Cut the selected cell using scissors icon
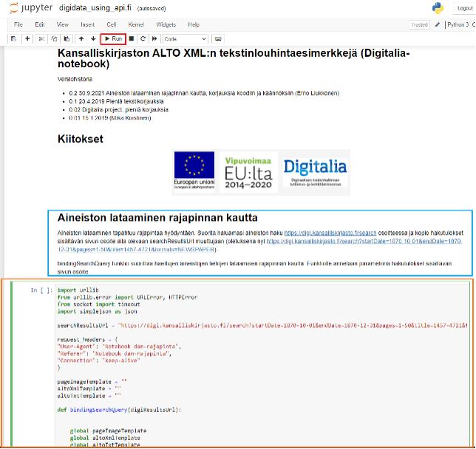 (x=41, y=38)
